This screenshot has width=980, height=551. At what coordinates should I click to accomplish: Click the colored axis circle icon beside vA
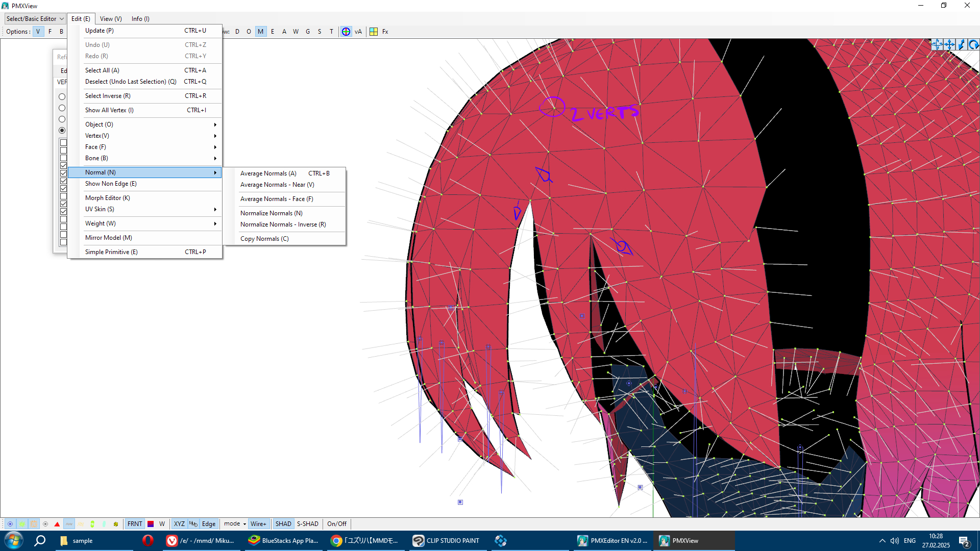tap(346, 32)
